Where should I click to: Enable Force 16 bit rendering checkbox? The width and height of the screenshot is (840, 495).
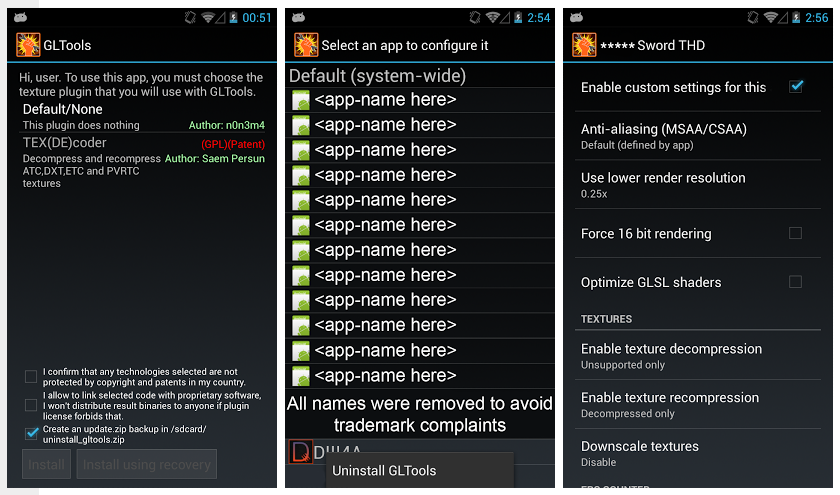[x=796, y=233]
